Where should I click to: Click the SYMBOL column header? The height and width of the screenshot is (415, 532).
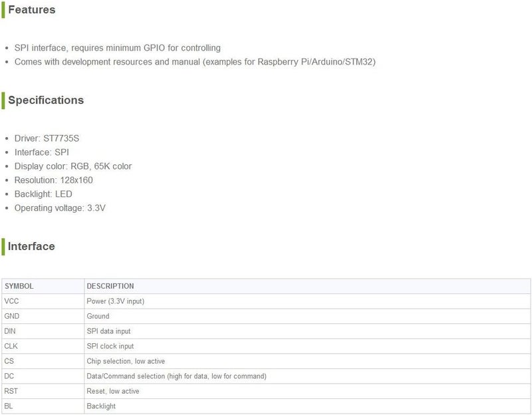pos(19,286)
